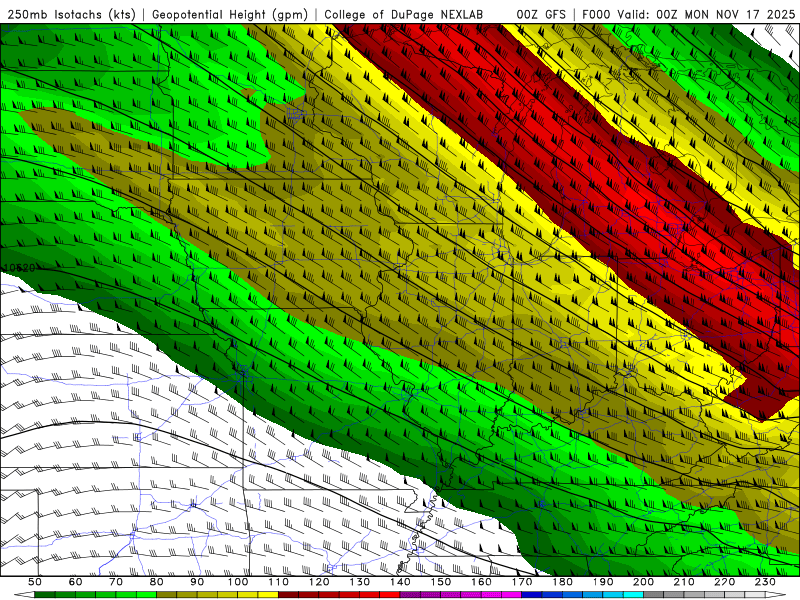Click the '00Z GFS' model run label
This screenshot has width=800, height=600.
tap(541, 15)
